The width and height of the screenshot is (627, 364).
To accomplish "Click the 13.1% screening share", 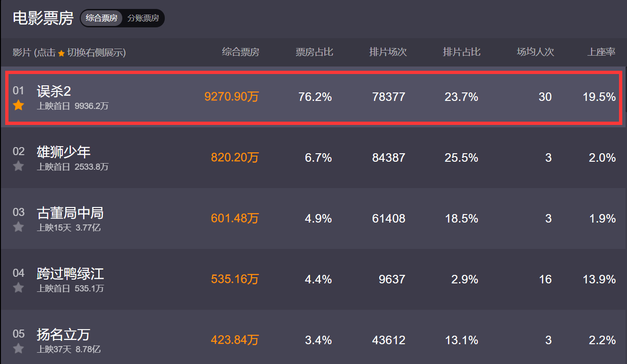I will [x=462, y=340].
